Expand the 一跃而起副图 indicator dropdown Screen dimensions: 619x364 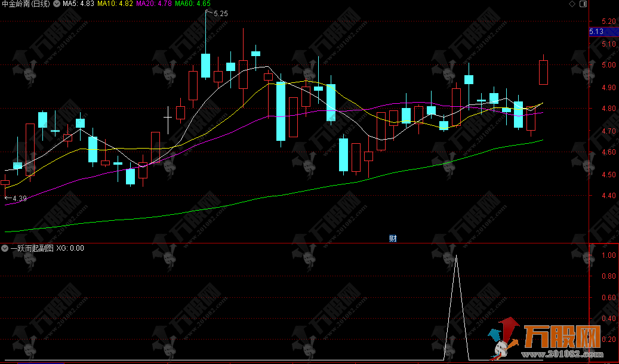5,248
